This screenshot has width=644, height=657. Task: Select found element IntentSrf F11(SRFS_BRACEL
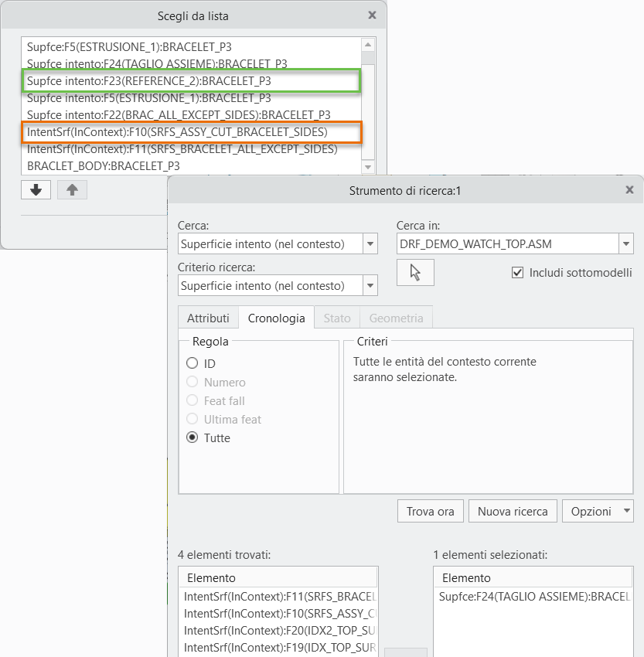[278, 596]
